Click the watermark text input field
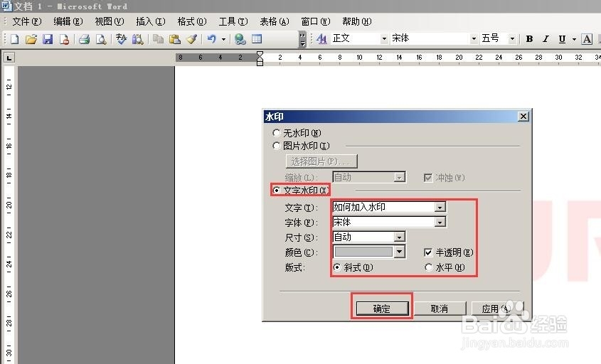This screenshot has height=364, width=601. point(383,208)
